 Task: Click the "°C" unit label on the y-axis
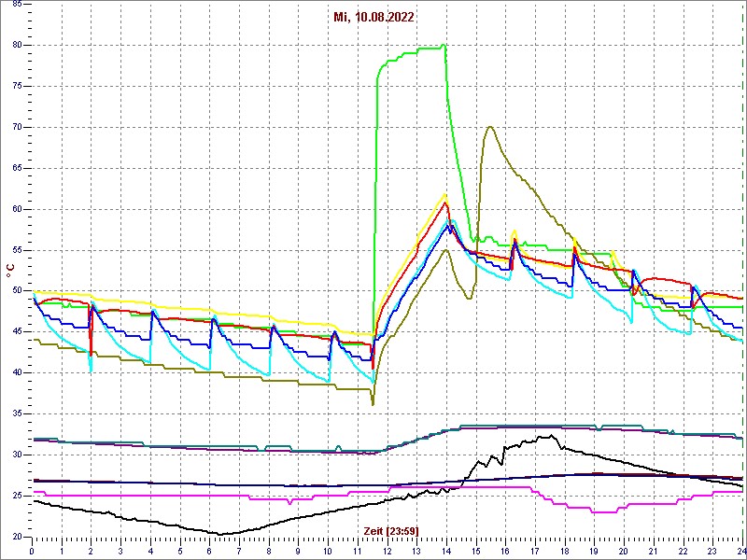click(x=9, y=272)
